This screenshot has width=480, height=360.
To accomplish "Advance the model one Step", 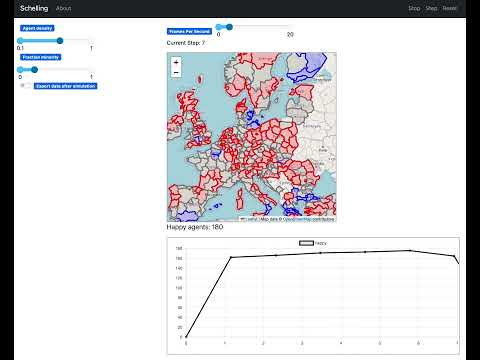I will tap(431, 8).
